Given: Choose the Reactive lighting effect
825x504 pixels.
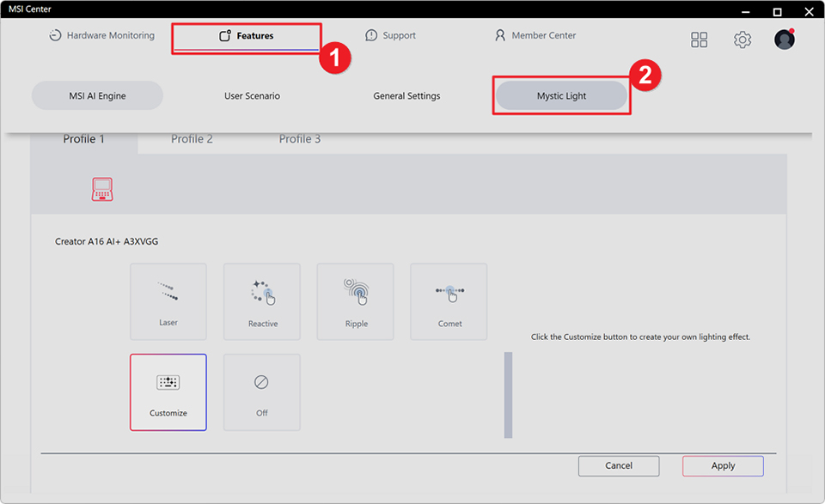Looking at the screenshot, I should pos(262,301).
